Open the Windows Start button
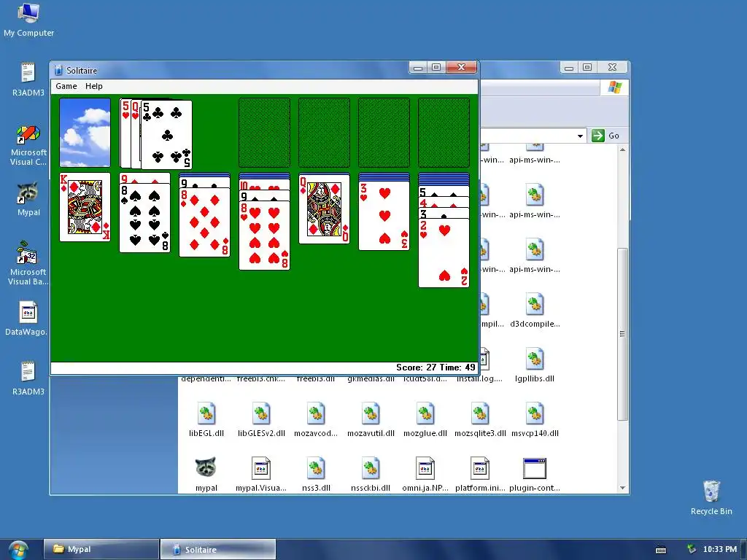Image resolution: width=747 pixels, height=560 pixels. (x=18, y=550)
